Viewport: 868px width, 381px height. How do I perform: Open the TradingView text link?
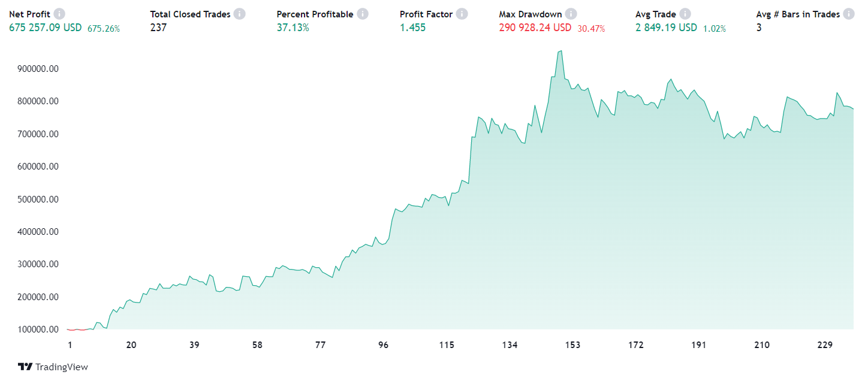pos(61,367)
